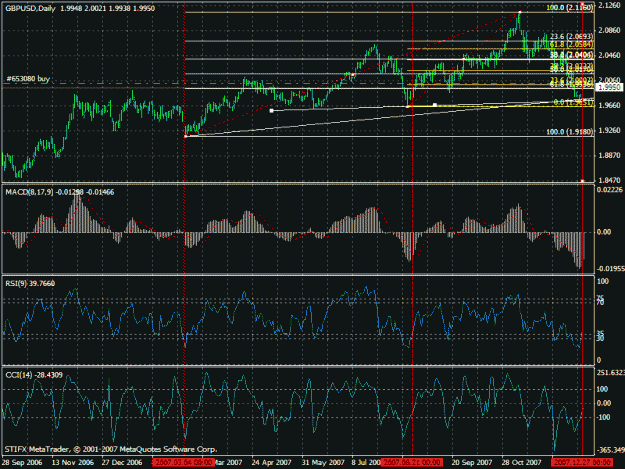
Task: Select the Fibonacci 100.0 (2.1160) level label
Action: pyautogui.click(x=570, y=8)
